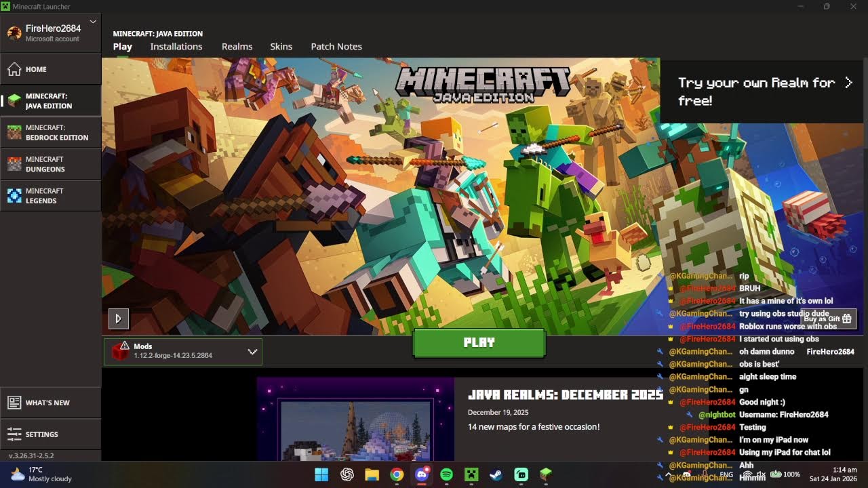This screenshot has height=488, width=868.
Task: Open Minecraft Legends in sidebar
Action: [51, 196]
